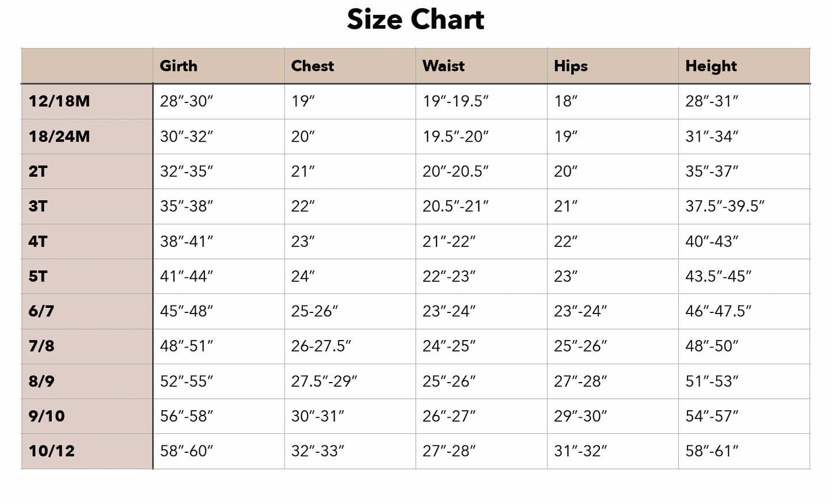
Task: Click the 12/18M waist cell 19″-19.5″
Action: [x=455, y=101]
